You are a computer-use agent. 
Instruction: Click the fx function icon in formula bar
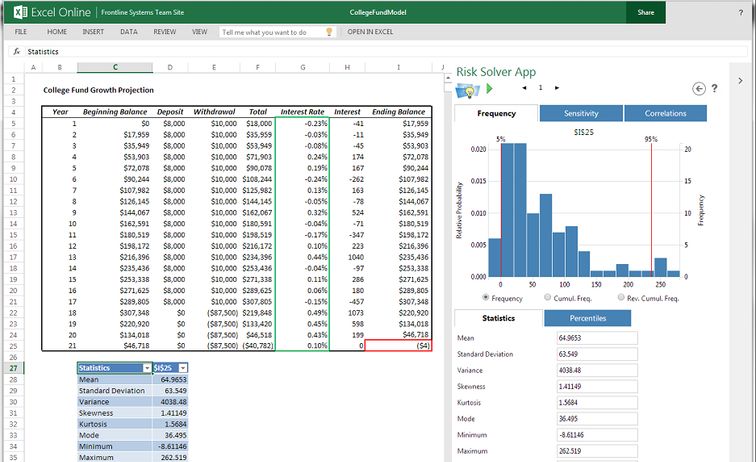[x=16, y=51]
